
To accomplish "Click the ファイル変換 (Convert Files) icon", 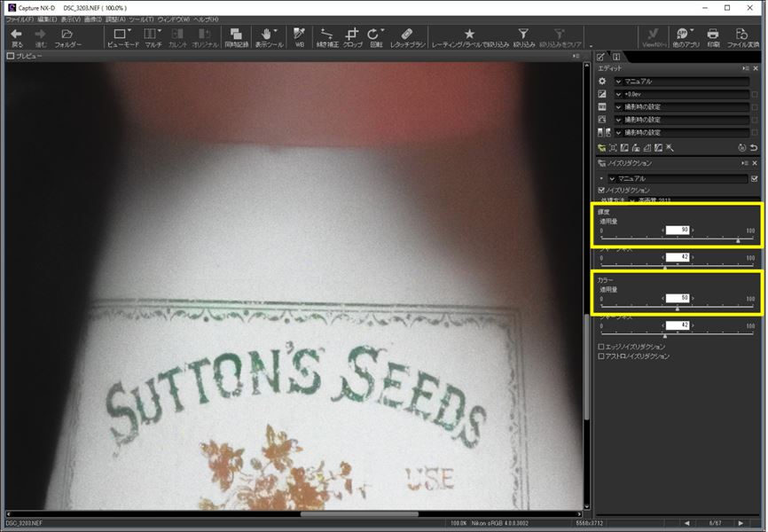I will 741,34.
